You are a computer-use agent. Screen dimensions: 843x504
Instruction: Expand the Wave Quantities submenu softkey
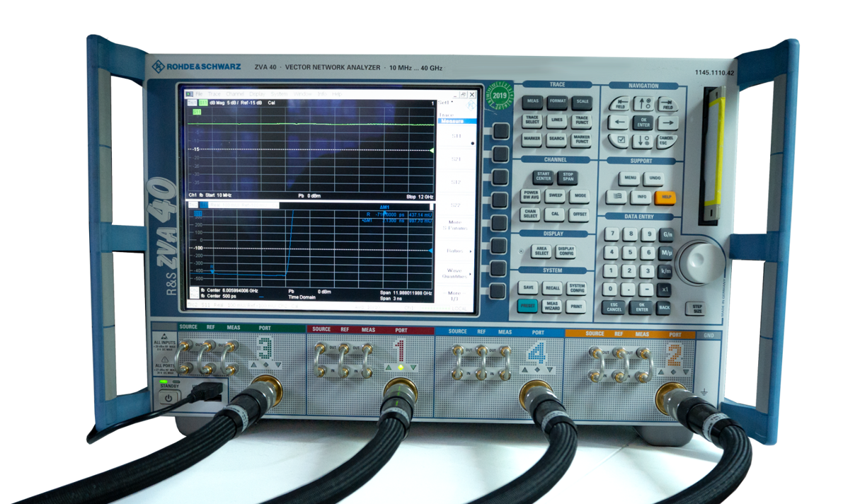coord(455,273)
